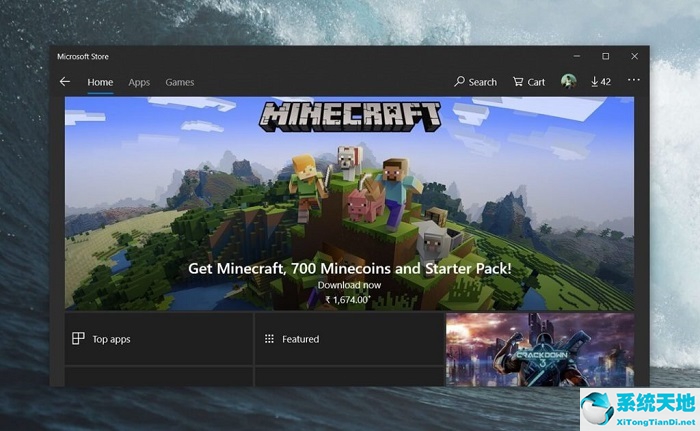Close the Microsoft Store window
The height and width of the screenshot is (431, 700).
[x=634, y=56]
